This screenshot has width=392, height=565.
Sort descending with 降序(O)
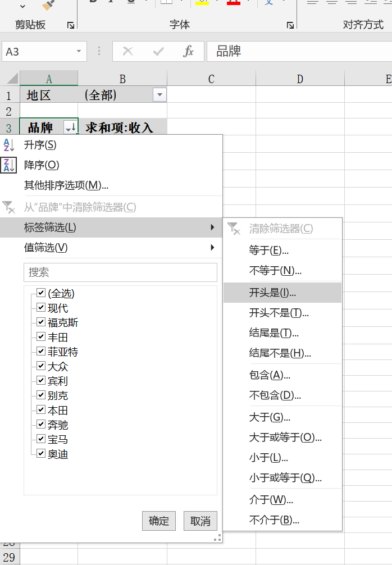[111, 165]
